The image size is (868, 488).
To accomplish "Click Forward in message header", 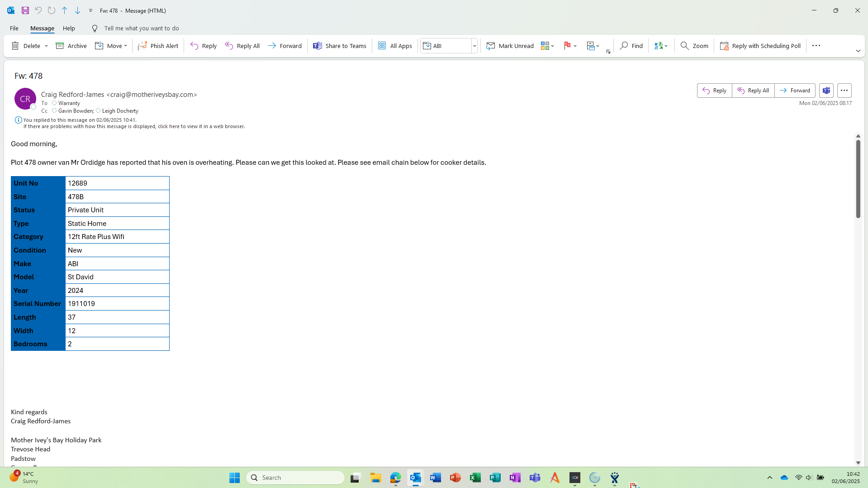I will 795,91.
